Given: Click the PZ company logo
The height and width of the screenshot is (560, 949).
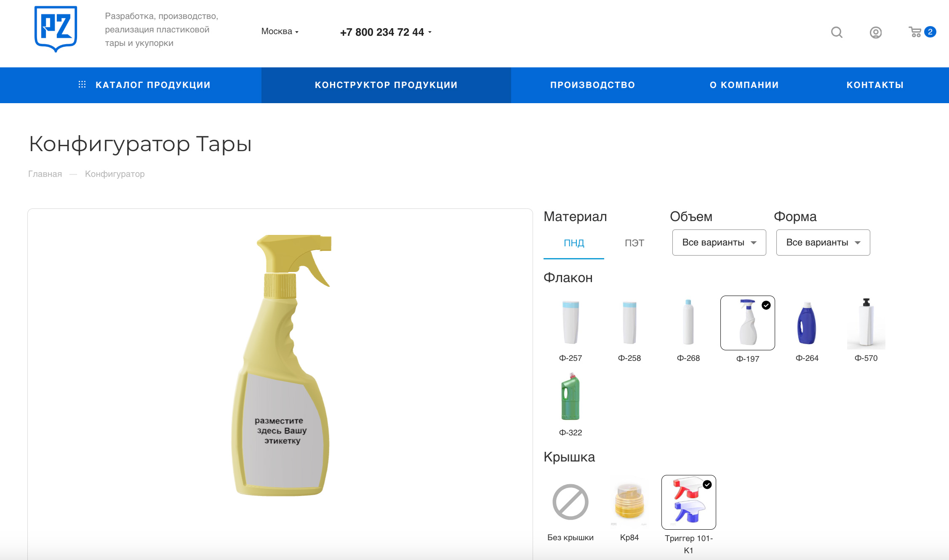Looking at the screenshot, I should click(56, 29).
